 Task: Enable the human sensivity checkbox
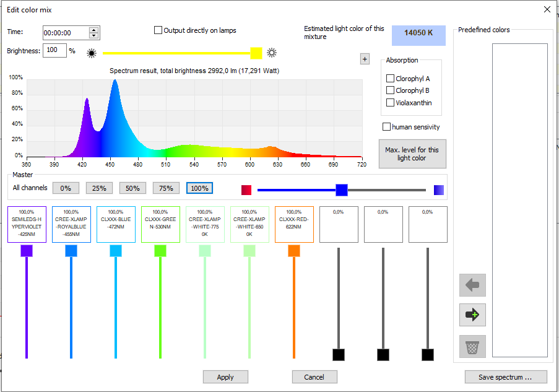386,126
